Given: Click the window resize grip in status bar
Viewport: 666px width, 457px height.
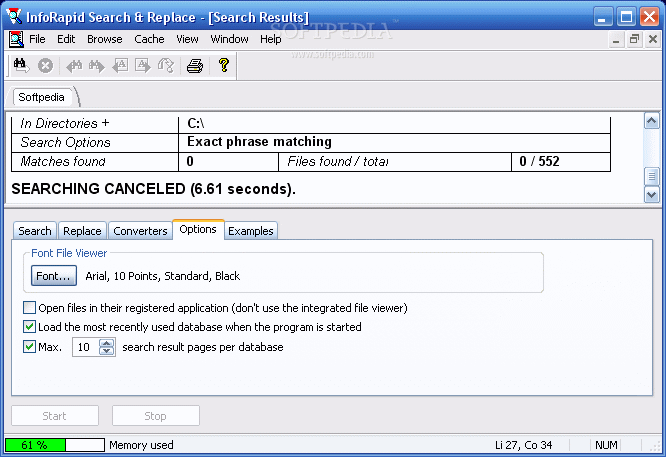Looking at the screenshot, I should pyautogui.click(x=656, y=446).
